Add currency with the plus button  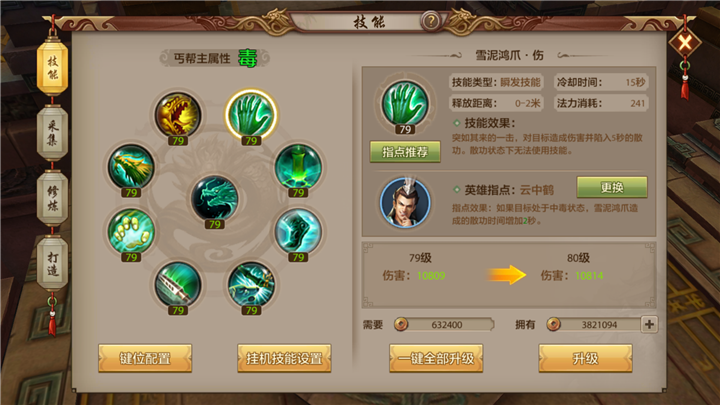point(649,325)
